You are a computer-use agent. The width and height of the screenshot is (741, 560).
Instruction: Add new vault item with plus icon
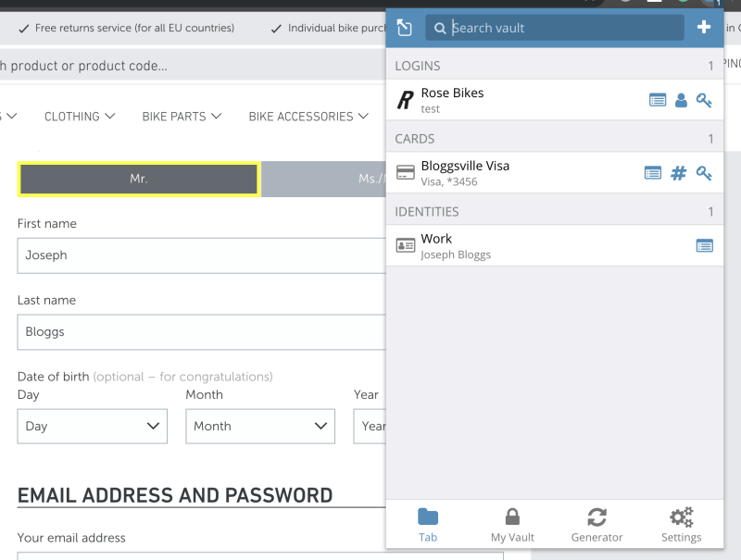click(704, 28)
